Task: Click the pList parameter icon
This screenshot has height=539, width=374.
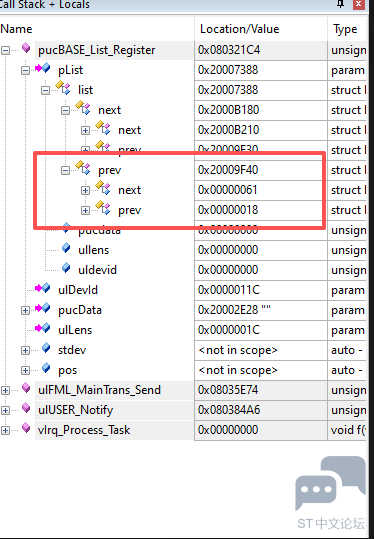Action: pos(43,68)
